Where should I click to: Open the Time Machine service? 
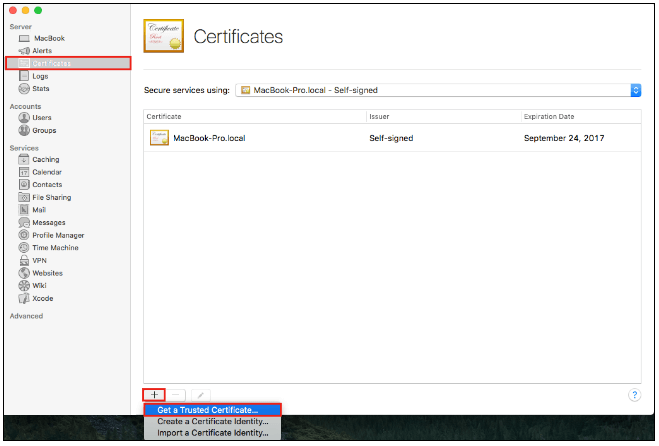click(x=54, y=247)
